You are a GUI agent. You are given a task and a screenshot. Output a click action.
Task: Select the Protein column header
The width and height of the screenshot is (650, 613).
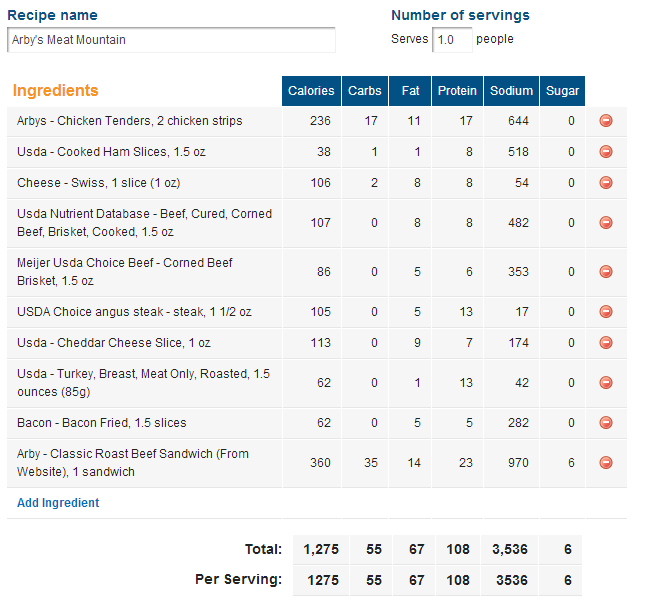pyautogui.click(x=457, y=91)
